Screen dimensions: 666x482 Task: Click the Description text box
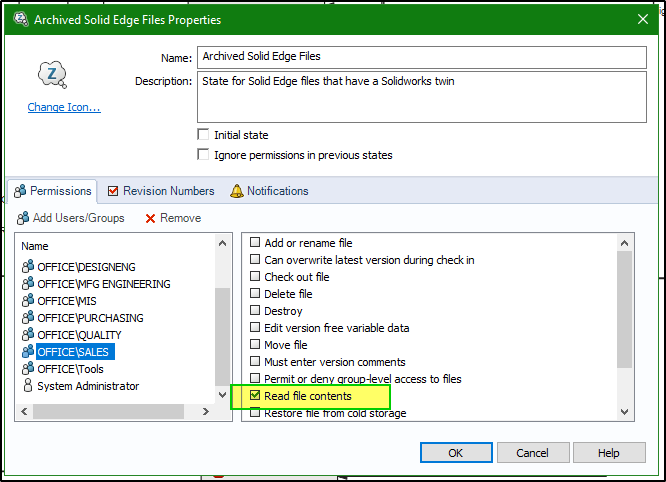tap(422, 97)
